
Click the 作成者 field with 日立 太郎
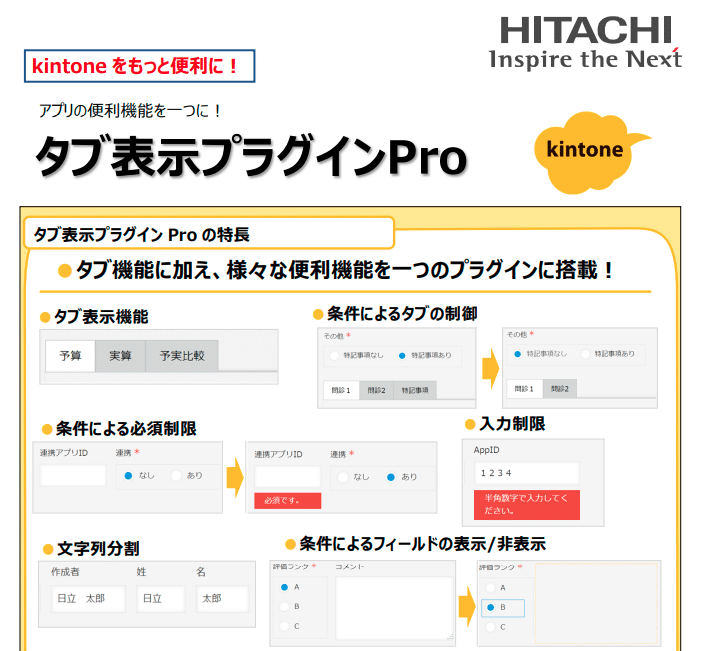87,599
